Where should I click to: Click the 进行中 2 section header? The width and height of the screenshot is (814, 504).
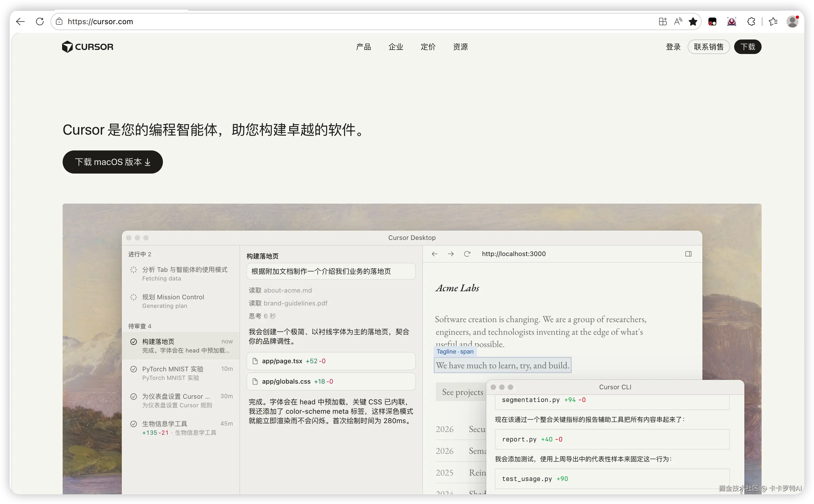(140, 254)
